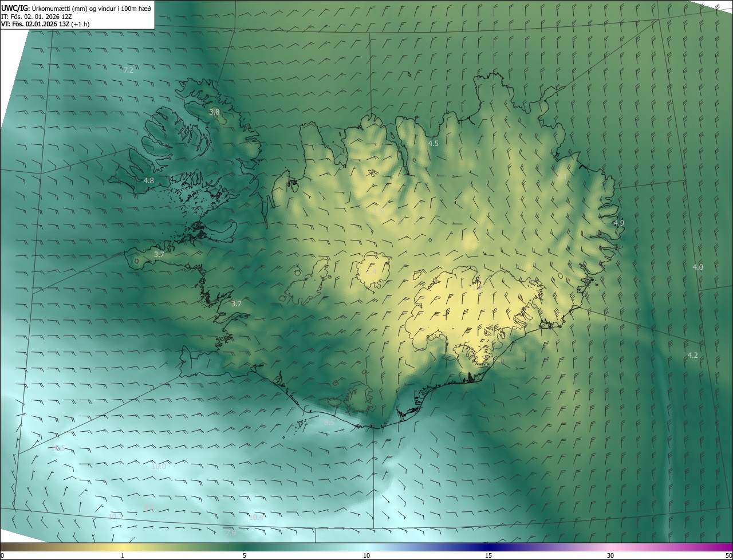Select the 7.9 value label on the map
Screen dimensions: 733x560
(231, 533)
